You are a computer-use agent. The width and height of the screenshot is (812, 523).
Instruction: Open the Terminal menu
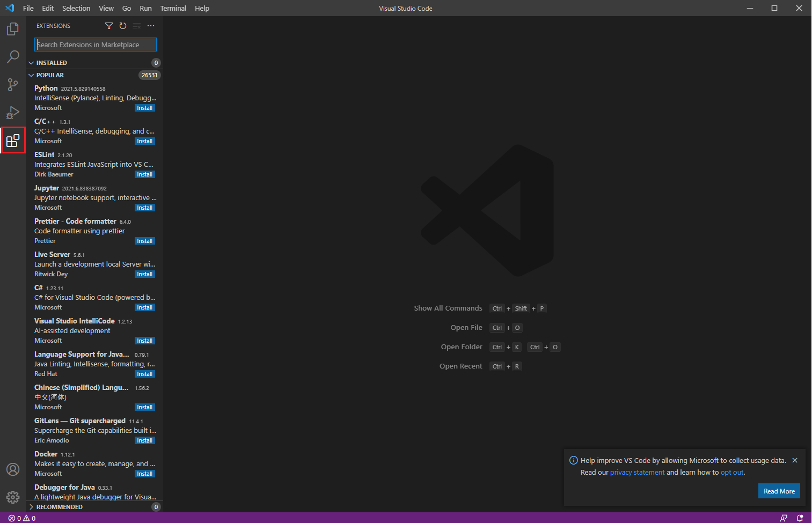tap(173, 8)
